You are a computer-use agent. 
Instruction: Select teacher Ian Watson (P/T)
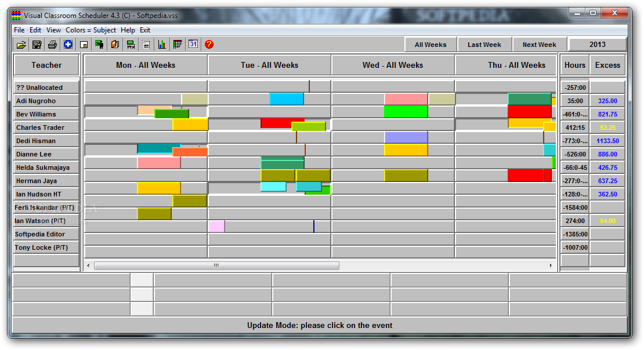tap(46, 221)
